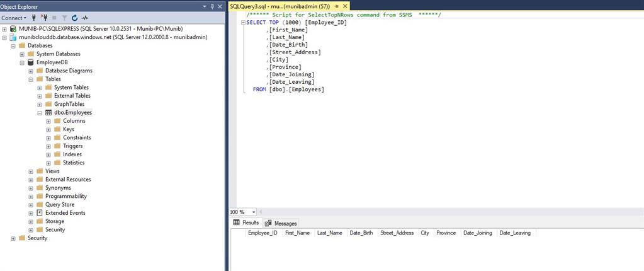Switch to the Messages tab
This screenshot has width=644, height=271.
281,223
